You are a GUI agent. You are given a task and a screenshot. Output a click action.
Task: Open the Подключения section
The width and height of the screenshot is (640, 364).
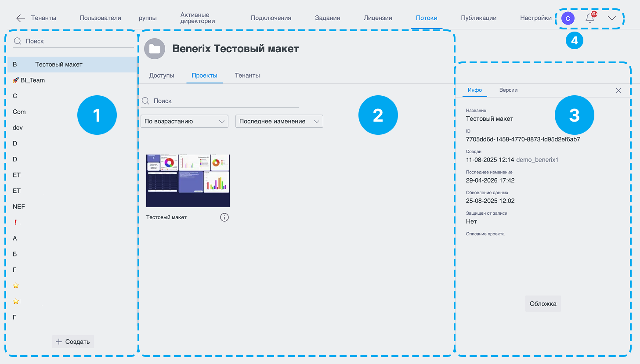pos(271,18)
